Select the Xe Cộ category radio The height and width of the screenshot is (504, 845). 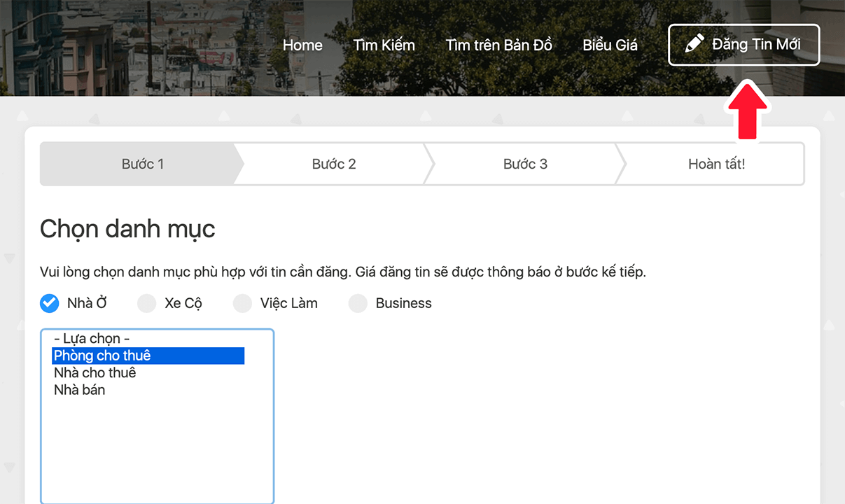tap(147, 303)
